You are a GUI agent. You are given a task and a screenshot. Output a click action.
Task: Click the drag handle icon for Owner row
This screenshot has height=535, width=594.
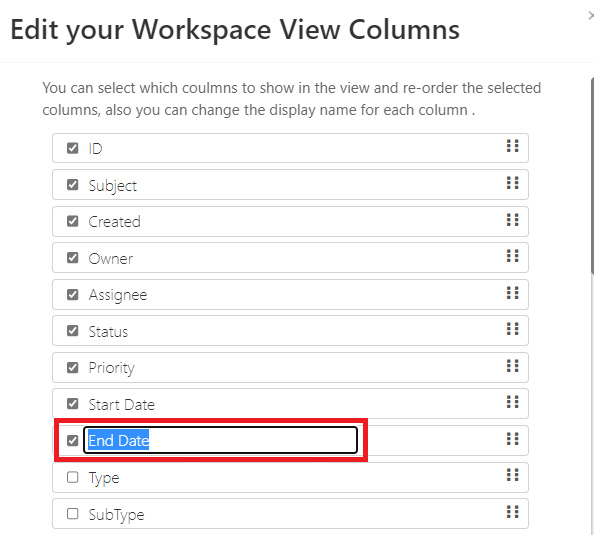(x=513, y=256)
